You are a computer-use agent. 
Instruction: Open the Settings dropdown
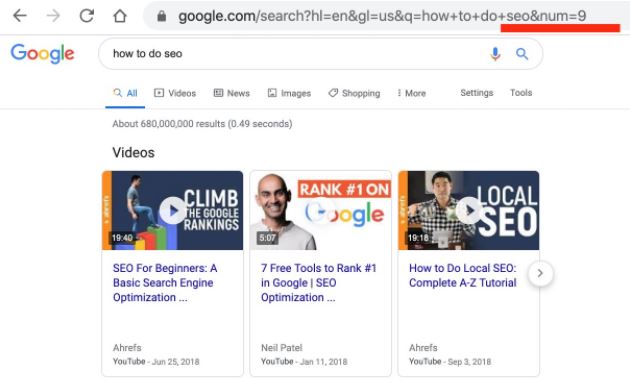477,93
